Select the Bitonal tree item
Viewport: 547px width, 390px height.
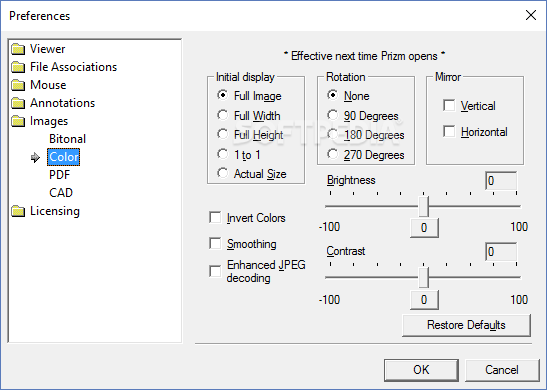point(67,139)
